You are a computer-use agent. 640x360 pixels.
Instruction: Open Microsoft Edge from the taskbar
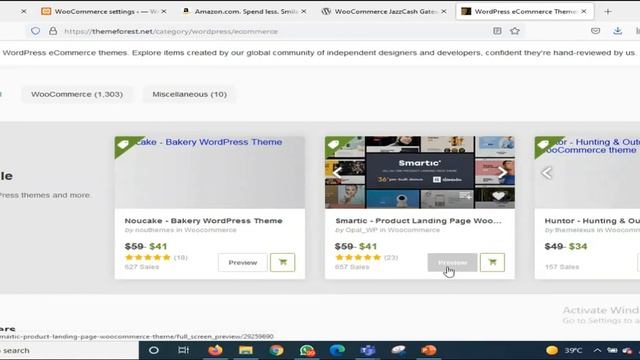337,350
